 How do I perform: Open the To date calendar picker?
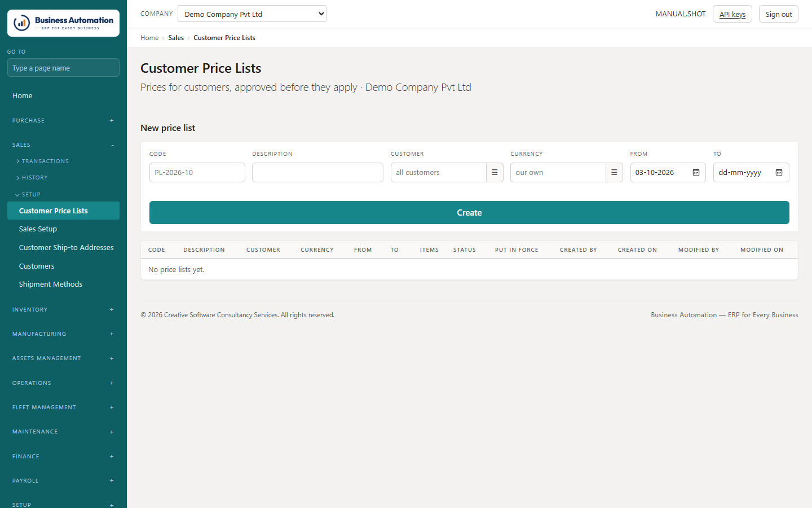779,173
